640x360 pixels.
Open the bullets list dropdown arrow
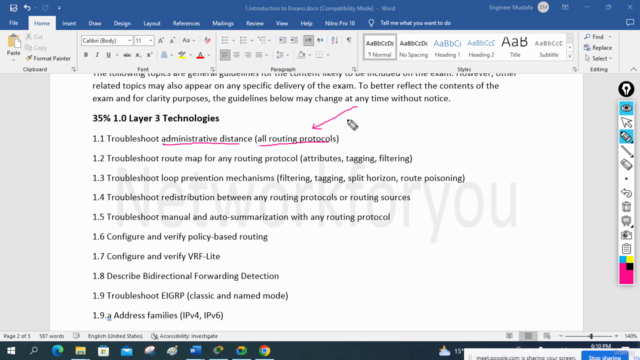(x=233, y=40)
